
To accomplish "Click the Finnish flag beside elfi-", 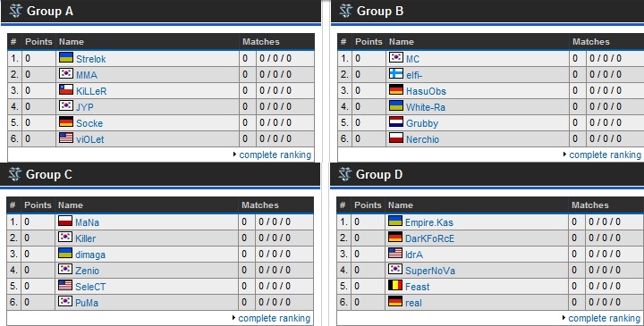I will click(x=396, y=73).
